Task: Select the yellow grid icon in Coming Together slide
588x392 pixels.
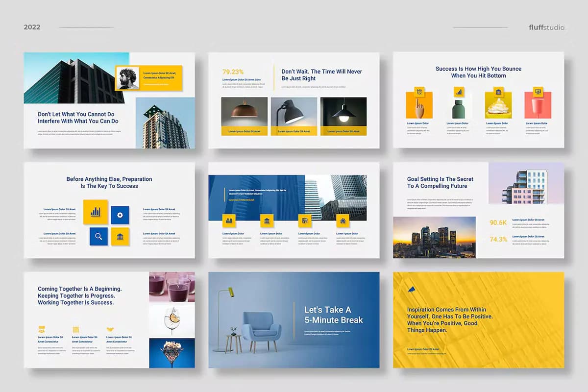Action: pos(76,329)
